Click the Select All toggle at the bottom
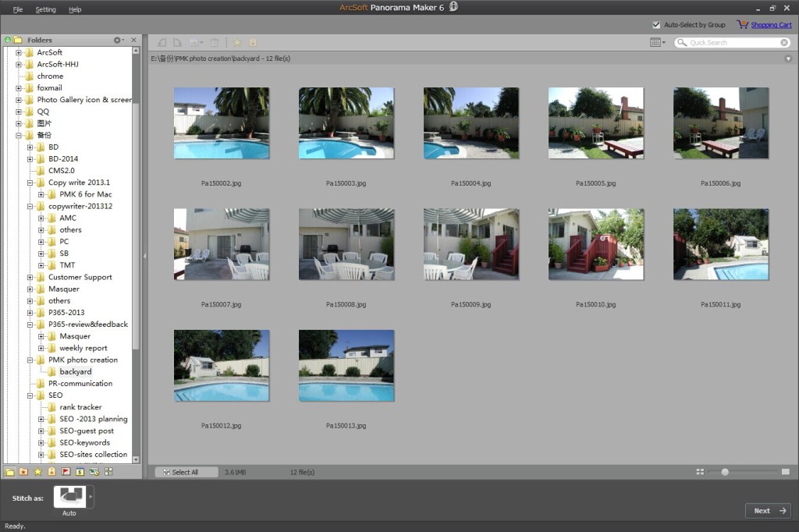 [x=186, y=472]
